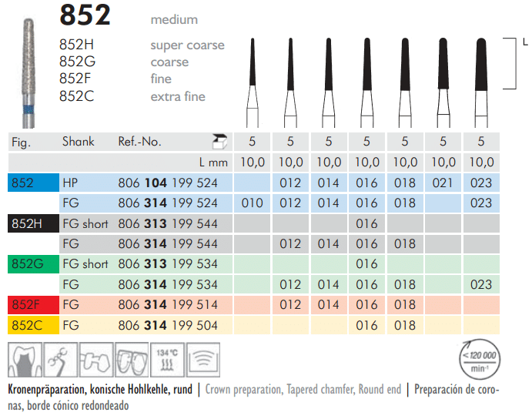Screen dimensions: 532x419
Task: Click the 010 size in the 852 FG row
Action: (x=253, y=203)
